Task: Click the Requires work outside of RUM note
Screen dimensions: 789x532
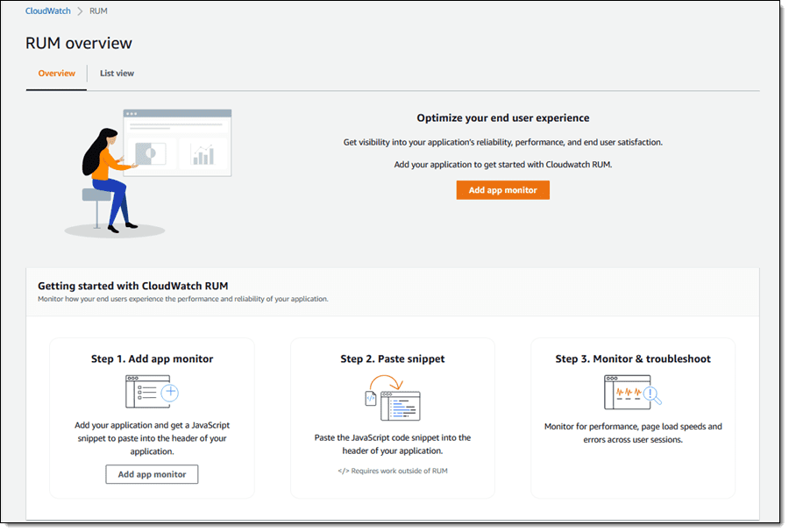Action: pyautogui.click(x=399, y=472)
